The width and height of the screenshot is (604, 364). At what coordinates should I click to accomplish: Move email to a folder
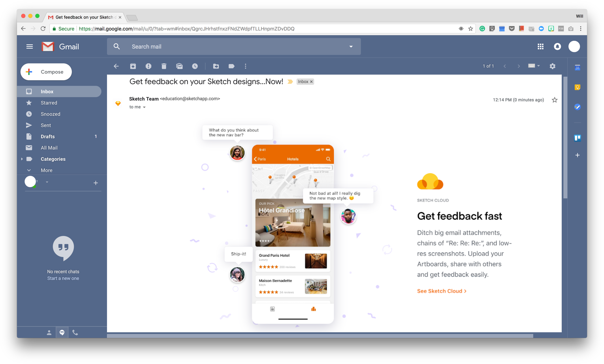click(x=216, y=66)
